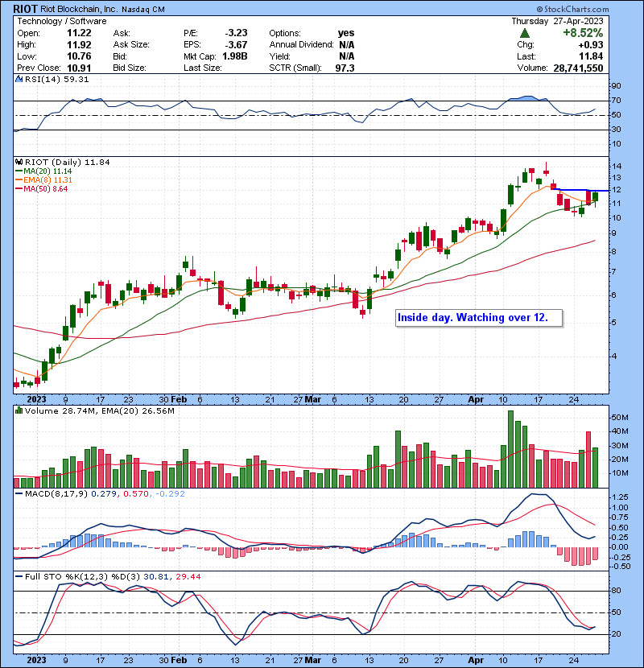Click the P/E value -3.23
Viewport: 644px width, 668px height.
tap(236, 33)
